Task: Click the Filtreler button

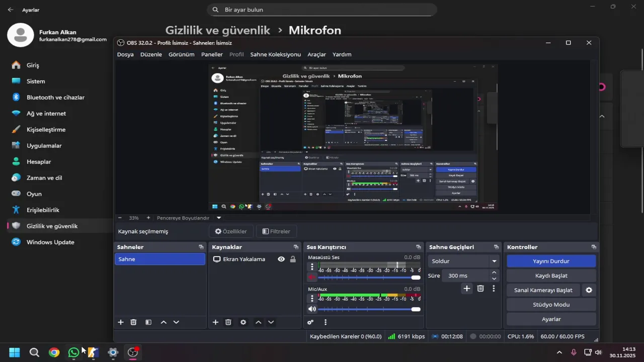Action: 276,231
